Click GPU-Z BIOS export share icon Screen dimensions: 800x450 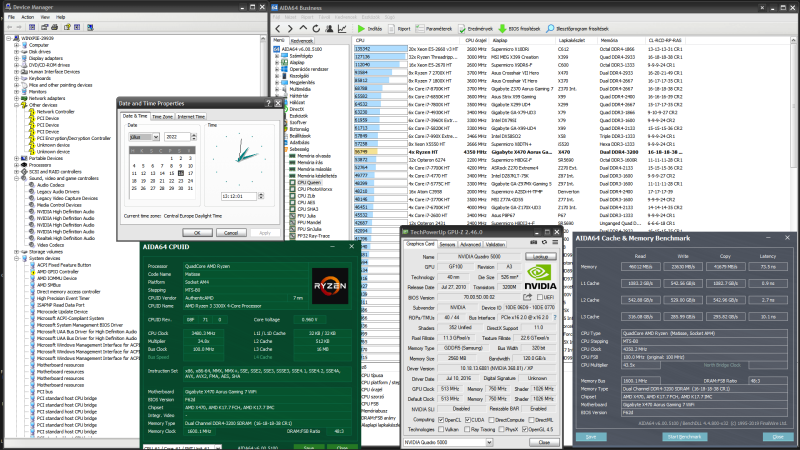[528, 297]
